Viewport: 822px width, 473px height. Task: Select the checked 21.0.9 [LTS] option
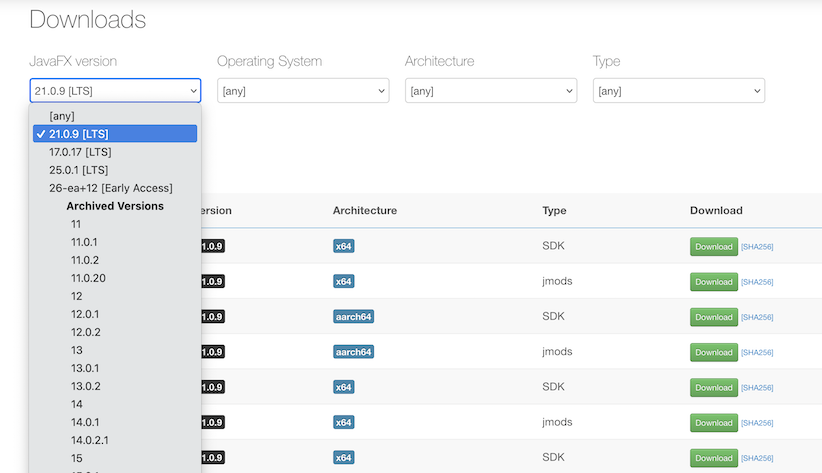[115, 134]
